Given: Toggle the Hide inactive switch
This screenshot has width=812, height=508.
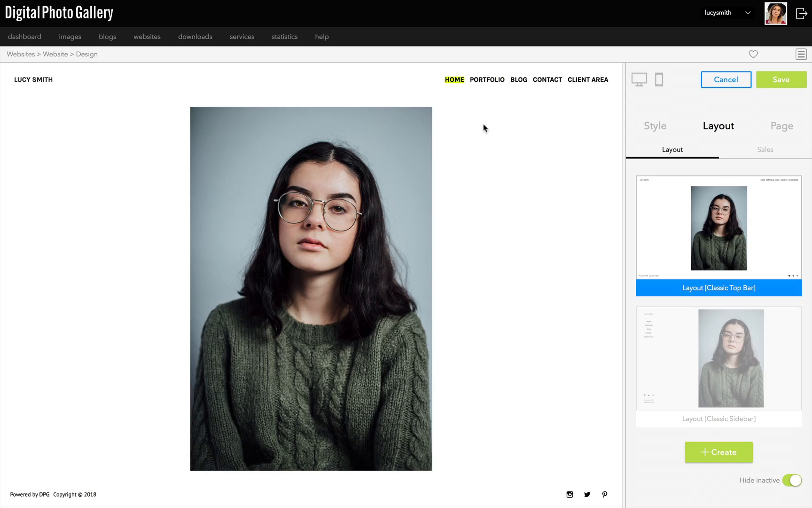Looking at the screenshot, I should point(792,480).
